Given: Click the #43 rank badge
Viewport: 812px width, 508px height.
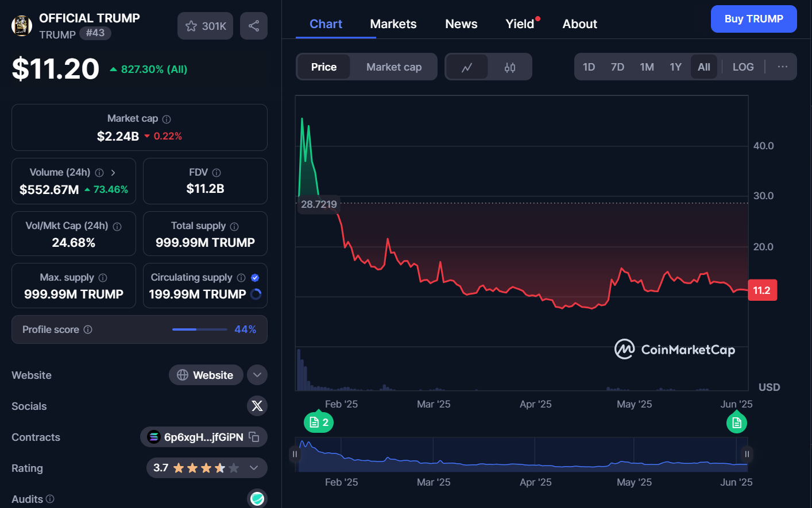Looking at the screenshot, I should [95, 33].
